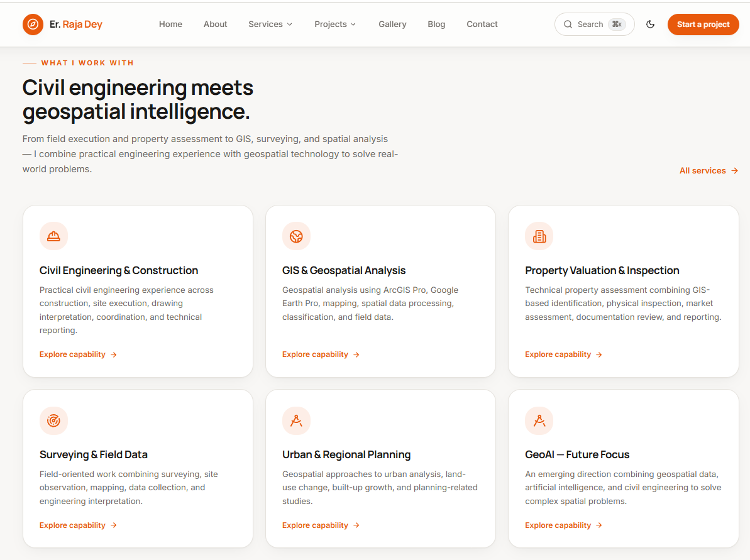This screenshot has width=750, height=560.
Task: Open Explore capability link for GeoAI — Future Focus
Action: pyautogui.click(x=563, y=525)
